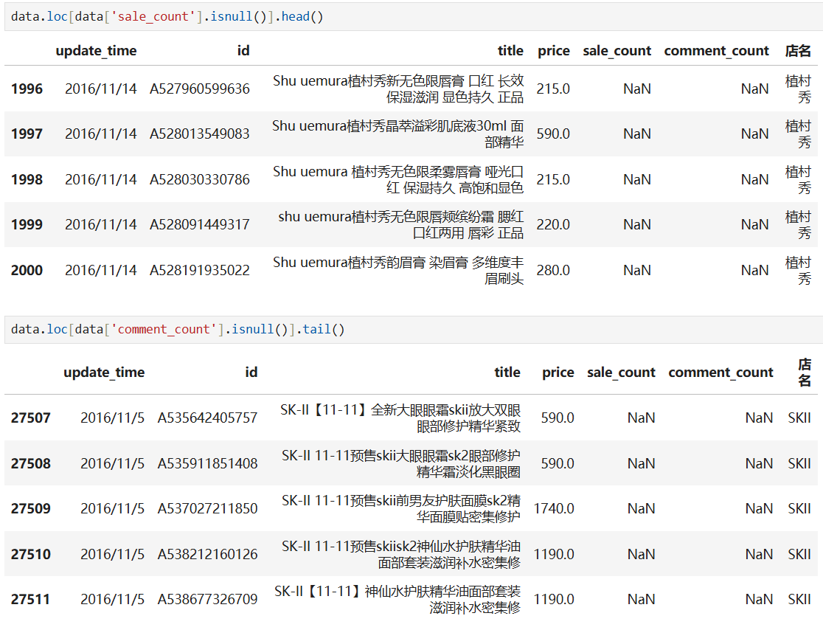The height and width of the screenshot is (644, 823).
Task: Select price header in second table
Action: [x=558, y=372]
